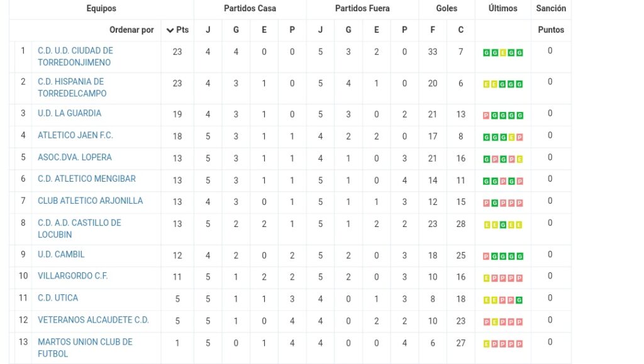Click the Partidos Casa header

pos(250,8)
